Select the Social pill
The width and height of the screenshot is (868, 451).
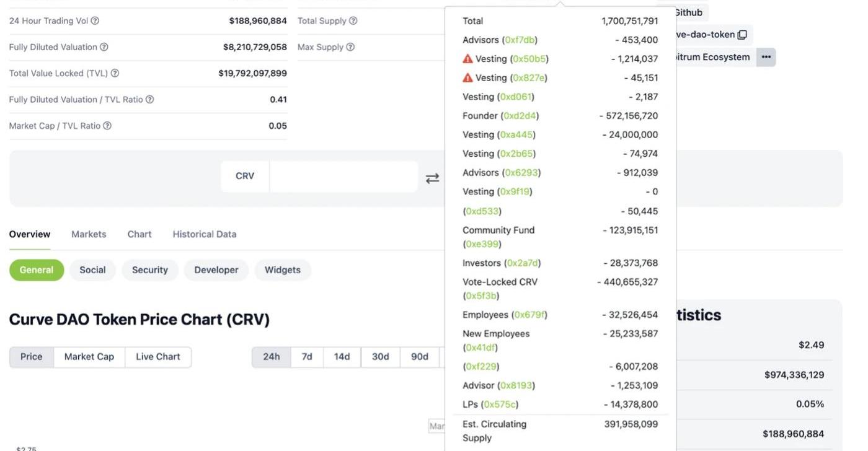click(92, 270)
